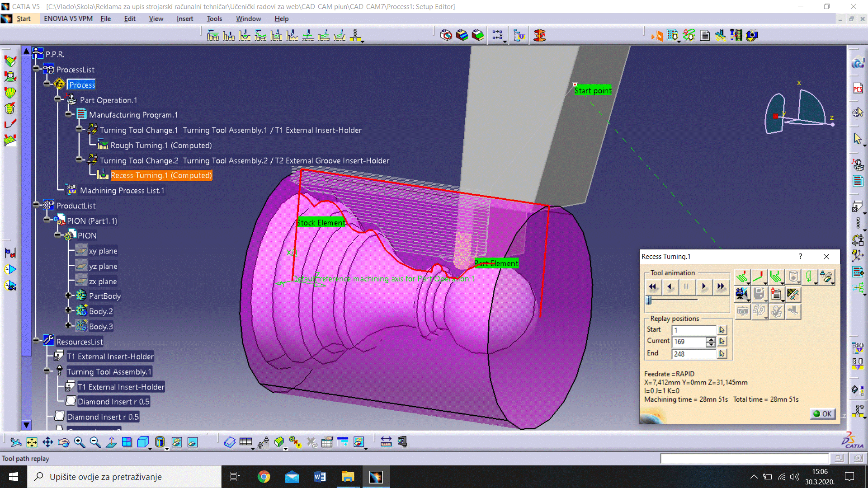Viewport: 868px width, 488px height.
Task: Activate Fly mode view tool
Action: point(16,442)
